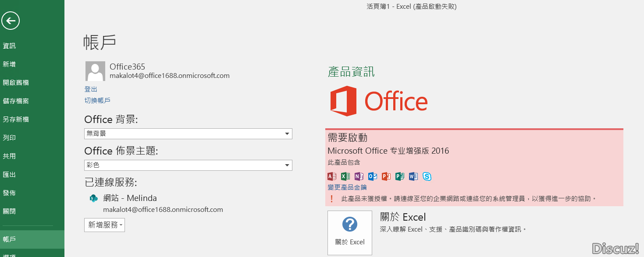Click the email address under 網站 - Melinda

coord(163,210)
